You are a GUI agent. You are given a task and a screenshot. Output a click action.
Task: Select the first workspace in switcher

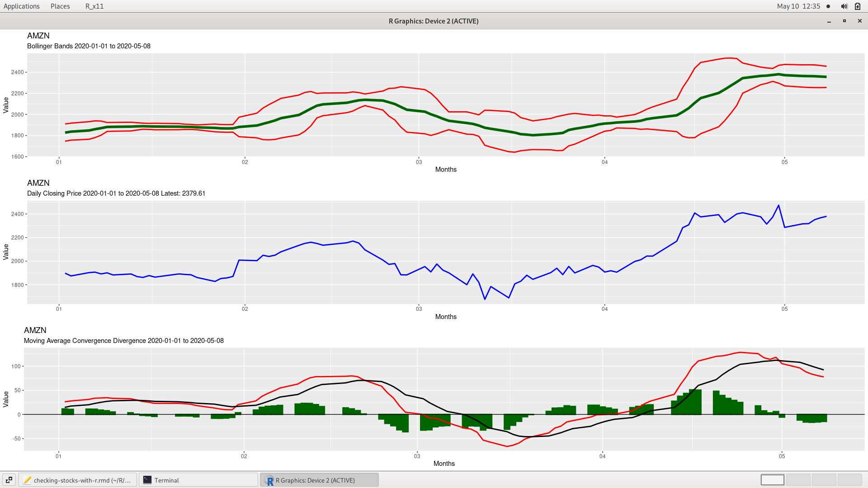[772, 479]
